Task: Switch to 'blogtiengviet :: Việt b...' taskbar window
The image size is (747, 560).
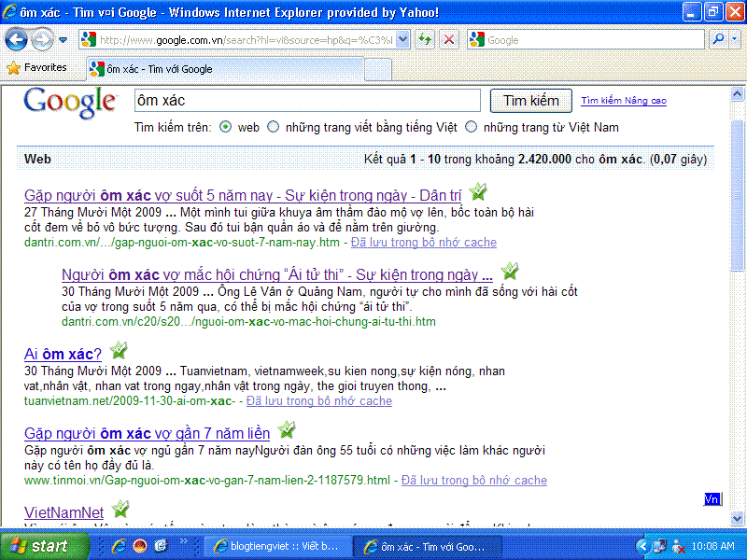Action: [278, 546]
